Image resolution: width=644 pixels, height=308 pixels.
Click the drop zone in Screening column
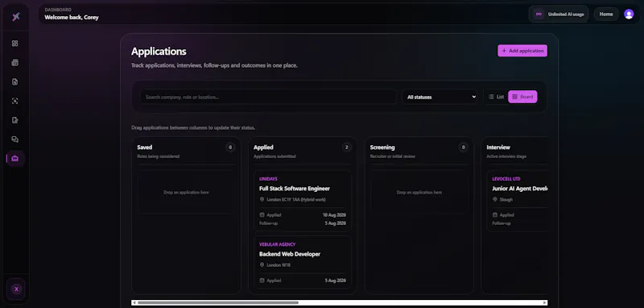(x=419, y=193)
